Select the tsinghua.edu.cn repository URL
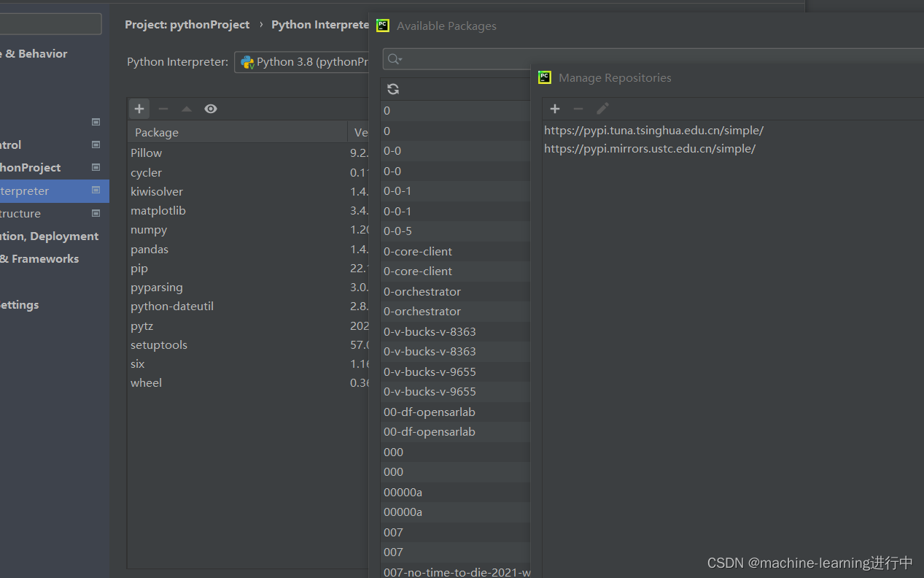Viewport: 924px width, 578px height. [x=653, y=131]
